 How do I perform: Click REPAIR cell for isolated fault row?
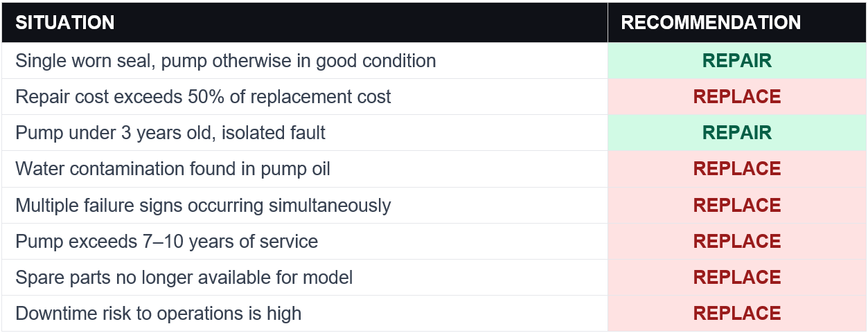click(x=737, y=133)
